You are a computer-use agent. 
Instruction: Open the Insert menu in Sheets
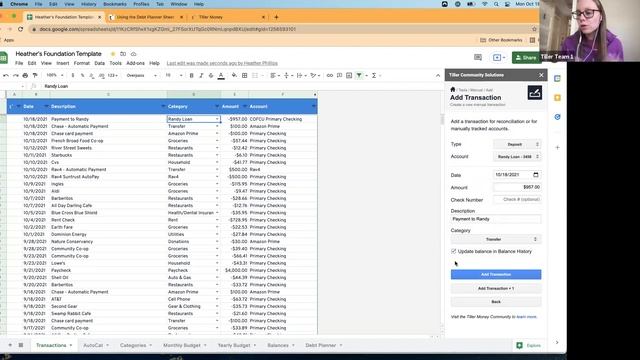62,63
